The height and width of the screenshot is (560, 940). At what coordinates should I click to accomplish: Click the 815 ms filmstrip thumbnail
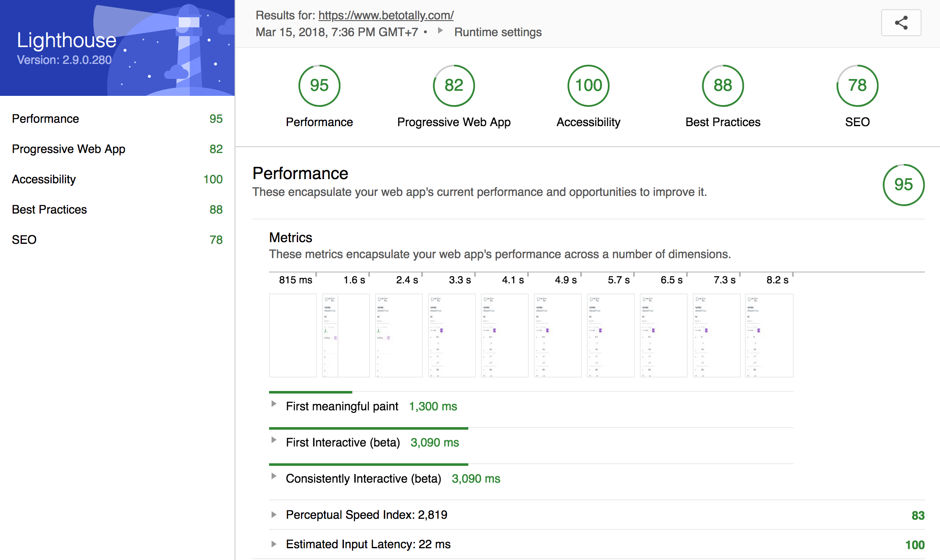click(x=293, y=335)
